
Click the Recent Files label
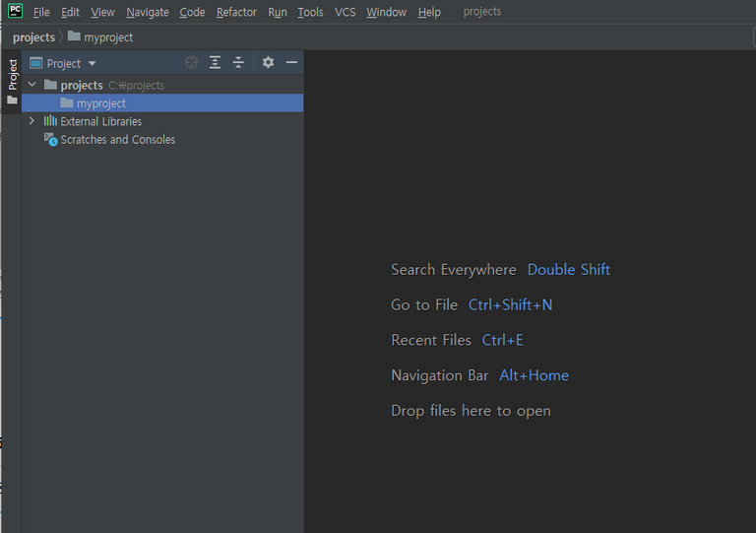click(431, 340)
